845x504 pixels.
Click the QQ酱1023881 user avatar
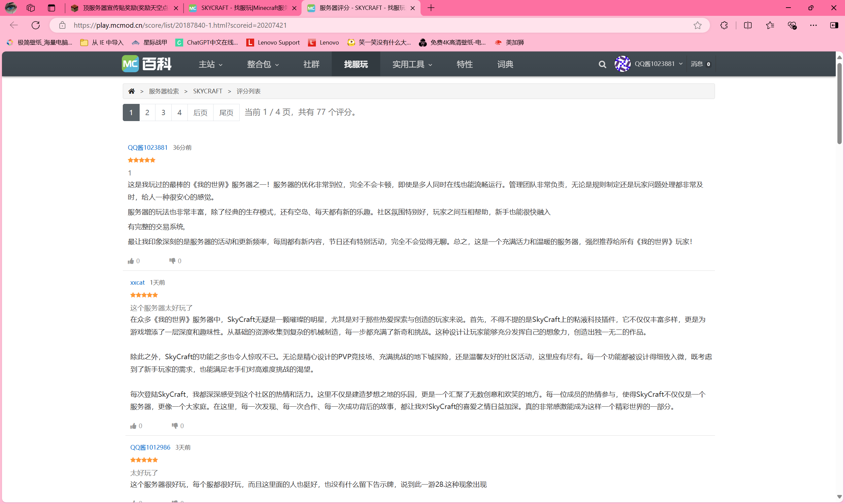[623, 64]
